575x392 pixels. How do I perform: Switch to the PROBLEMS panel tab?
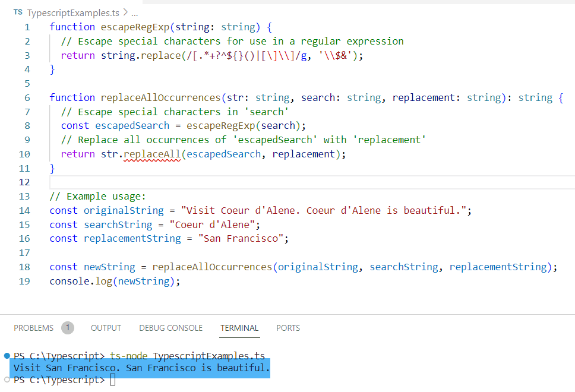tap(34, 328)
